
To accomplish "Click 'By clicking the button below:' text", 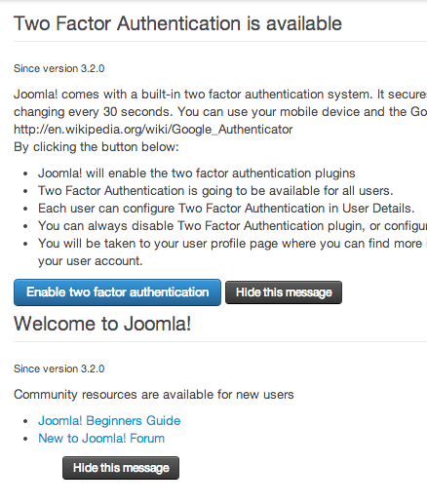I will (x=97, y=147).
